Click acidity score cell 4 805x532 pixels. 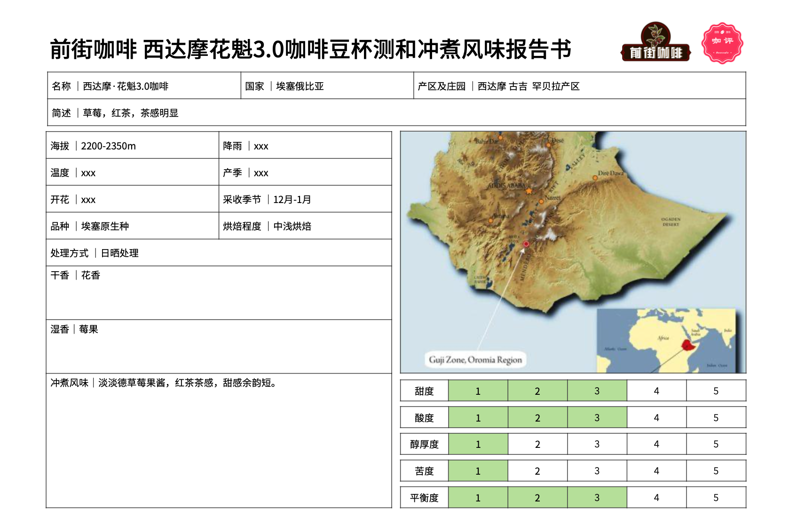[656, 417]
